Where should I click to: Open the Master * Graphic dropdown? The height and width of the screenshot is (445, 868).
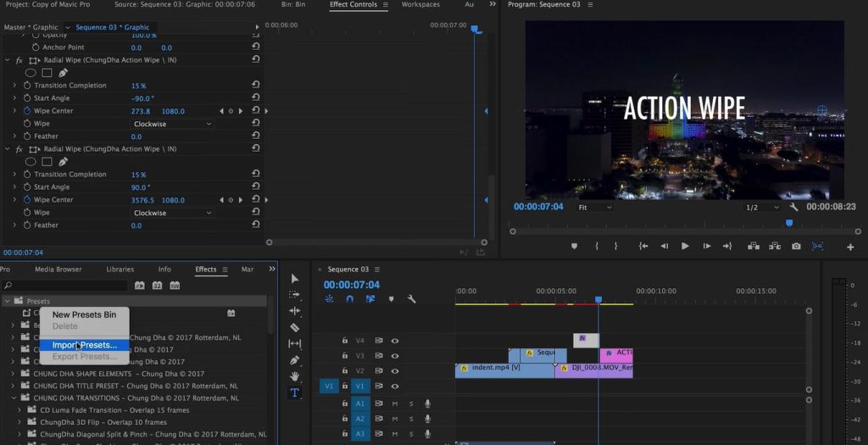(x=68, y=27)
